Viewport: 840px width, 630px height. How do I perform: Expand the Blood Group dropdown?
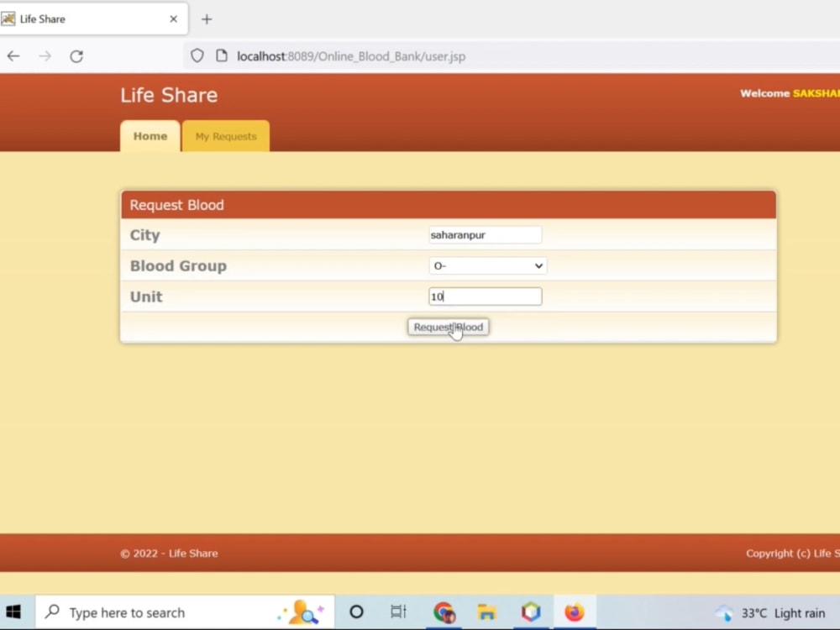point(487,265)
